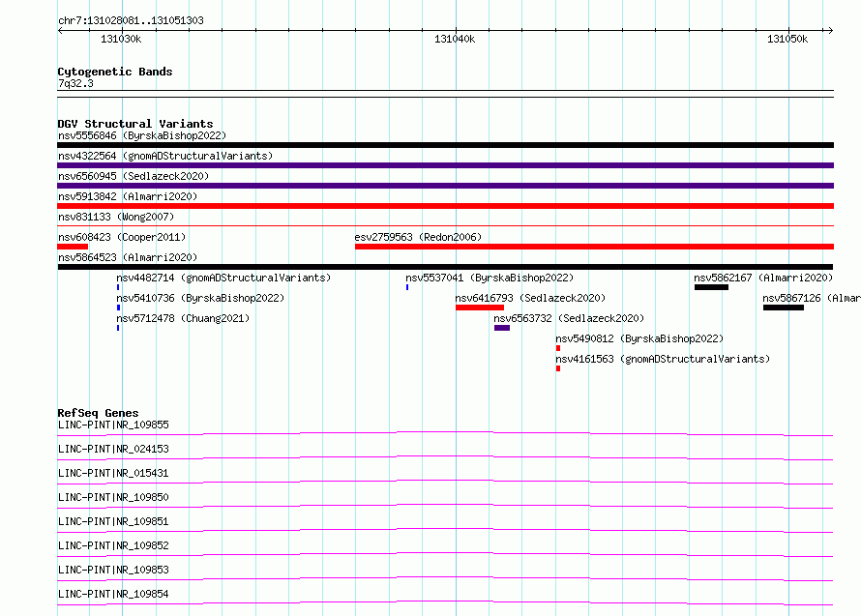Open the nsv6560945 (Sedlazeck2020) variant label
Viewport: 861px width, 616px height.
click(x=134, y=176)
